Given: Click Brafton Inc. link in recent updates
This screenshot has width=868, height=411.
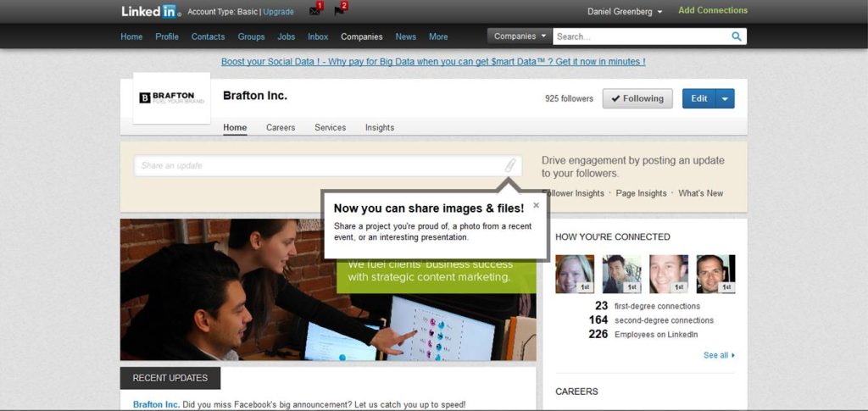Looking at the screenshot, I should pos(156,404).
